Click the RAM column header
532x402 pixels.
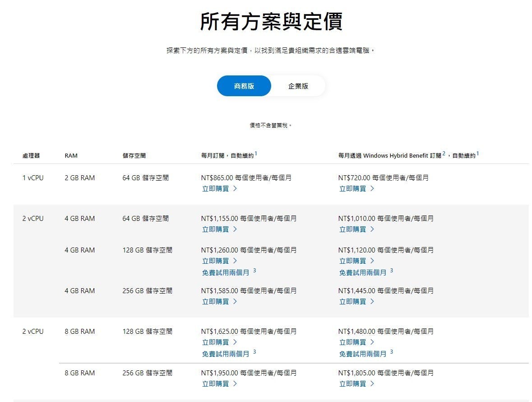[71, 156]
